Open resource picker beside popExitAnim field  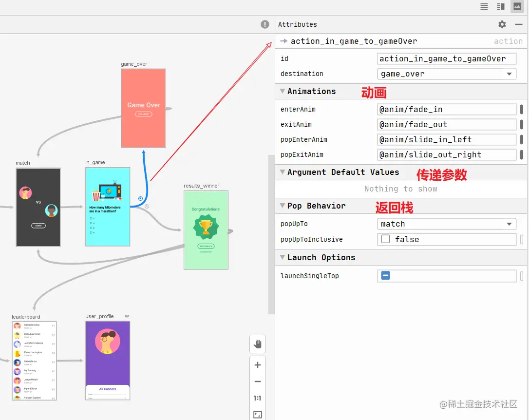coord(522,155)
